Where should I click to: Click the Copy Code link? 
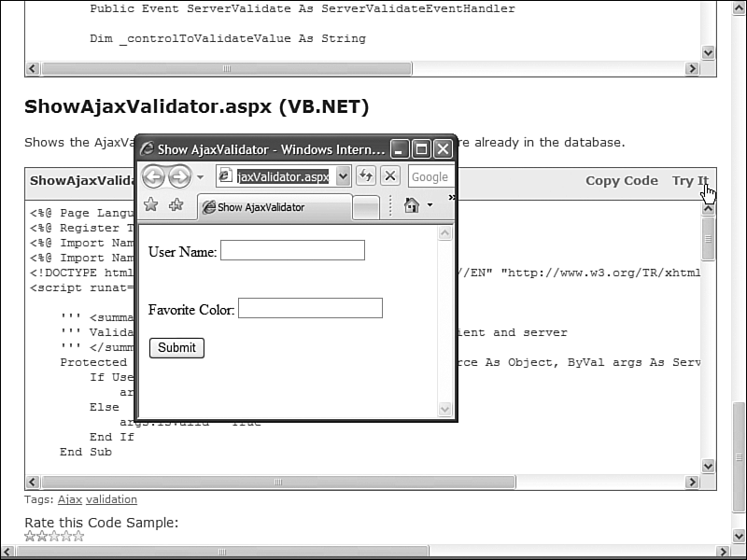622,180
